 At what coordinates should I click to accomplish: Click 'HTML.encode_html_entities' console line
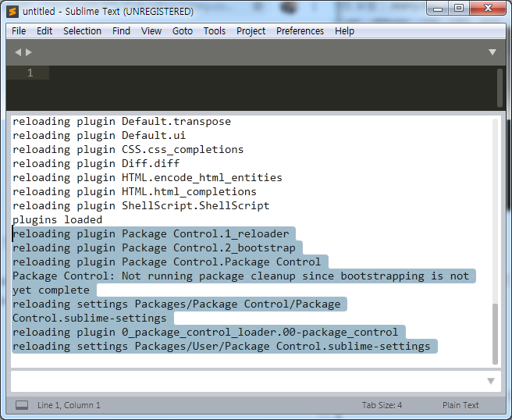pyautogui.click(x=148, y=178)
